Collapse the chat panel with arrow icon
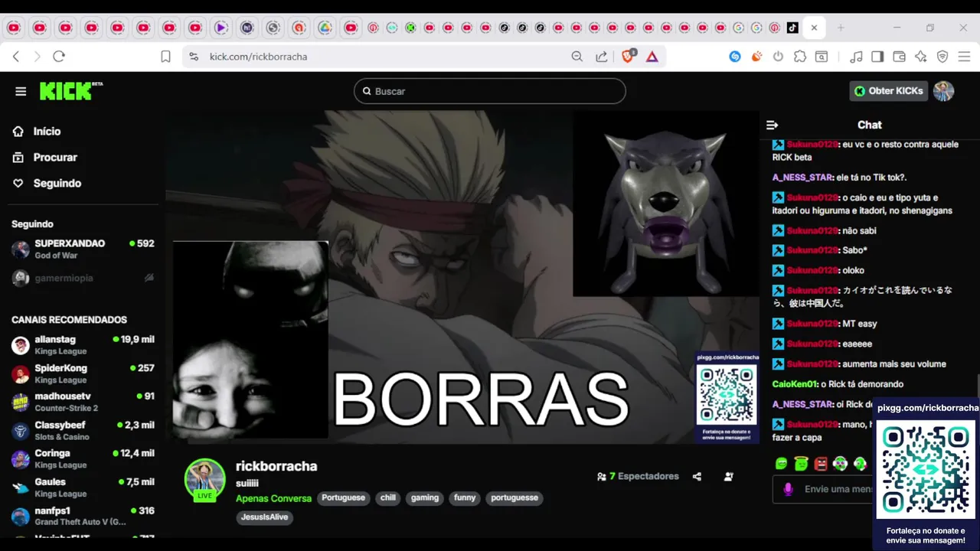 pos(772,125)
